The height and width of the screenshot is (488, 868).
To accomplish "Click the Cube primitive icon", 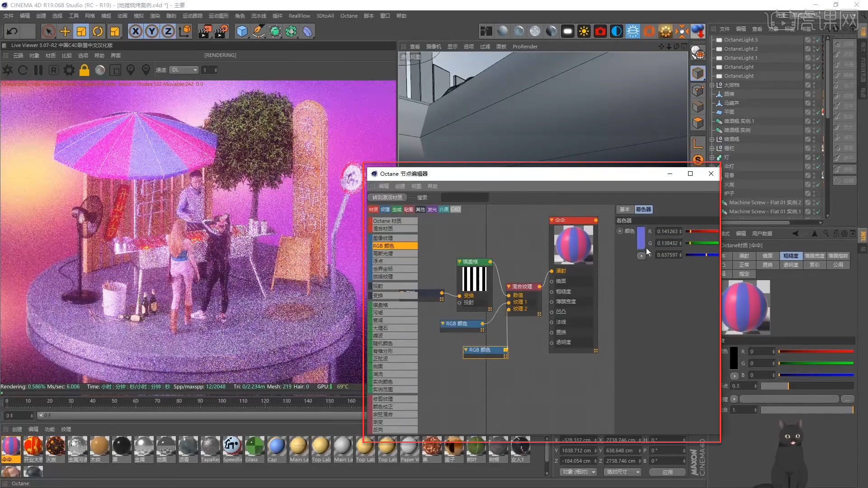I will coord(242,31).
